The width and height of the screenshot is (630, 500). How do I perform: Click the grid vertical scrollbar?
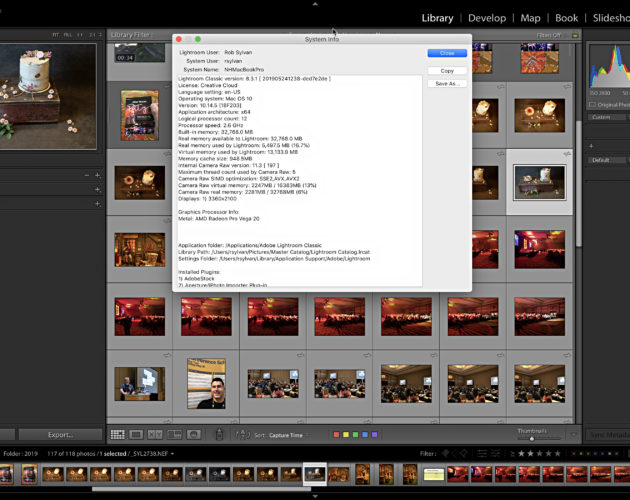click(x=579, y=183)
